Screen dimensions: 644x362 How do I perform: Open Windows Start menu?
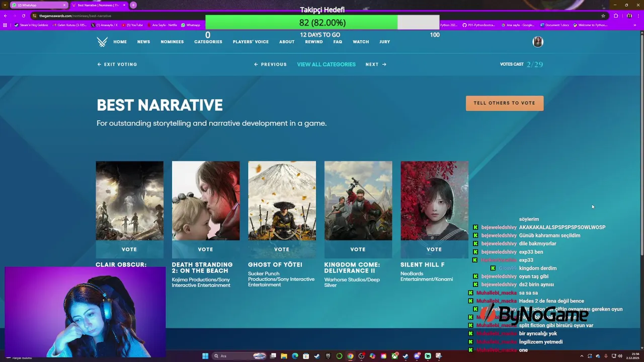[205, 356]
